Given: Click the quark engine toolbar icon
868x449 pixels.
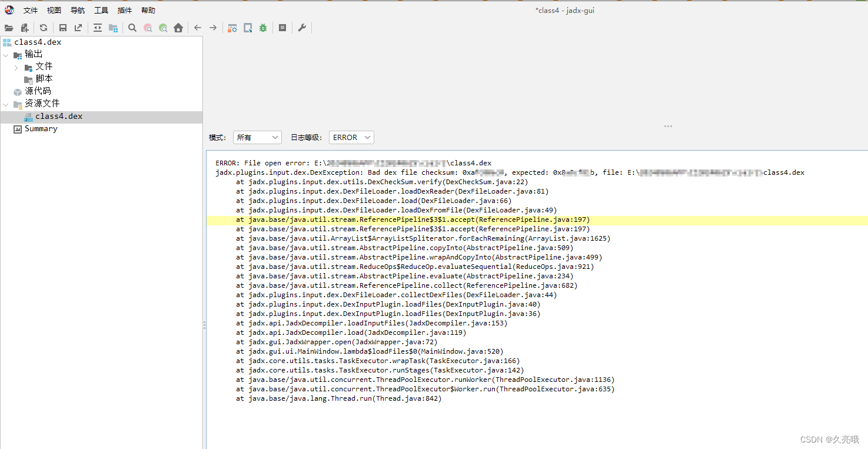Looking at the screenshot, I should [248, 28].
